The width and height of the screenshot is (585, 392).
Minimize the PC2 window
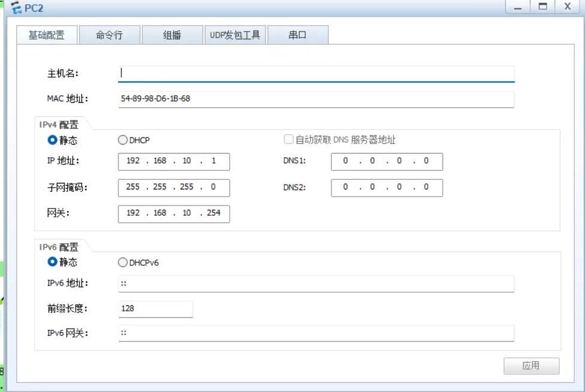[x=517, y=7]
